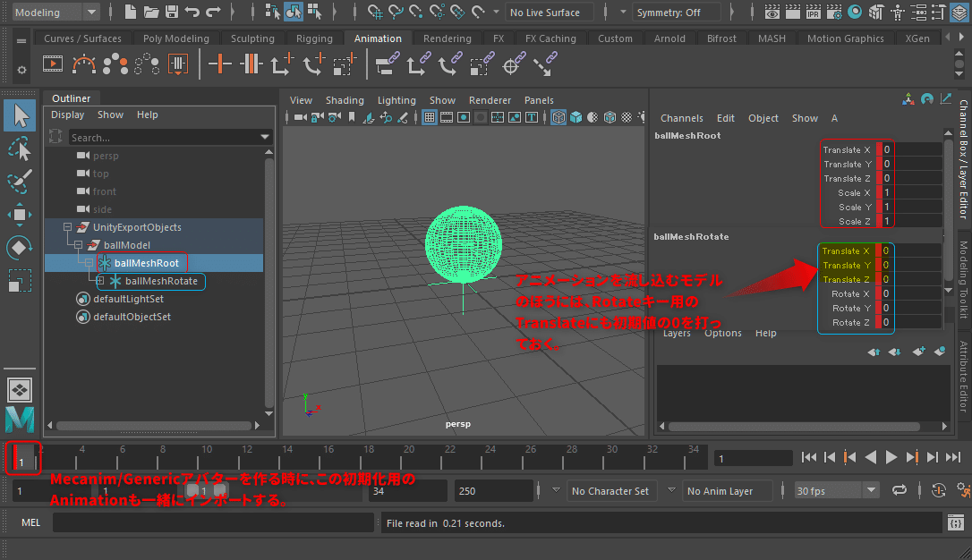Open the Outliner search dropdown arrow
The height and width of the screenshot is (560, 972).
265,137
